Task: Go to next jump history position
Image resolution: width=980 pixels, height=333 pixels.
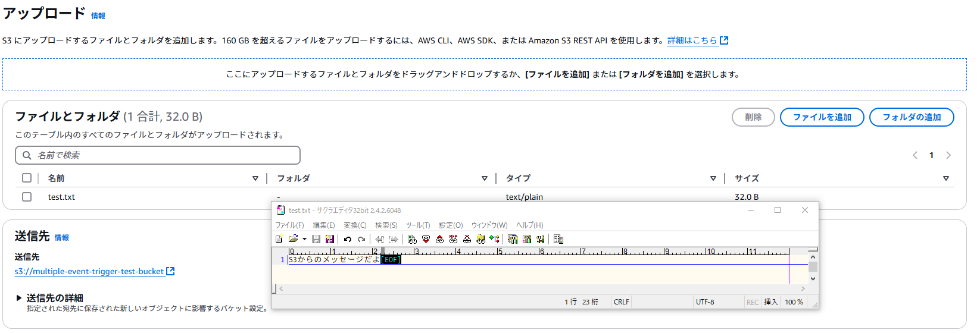Action: tap(394, 239)
